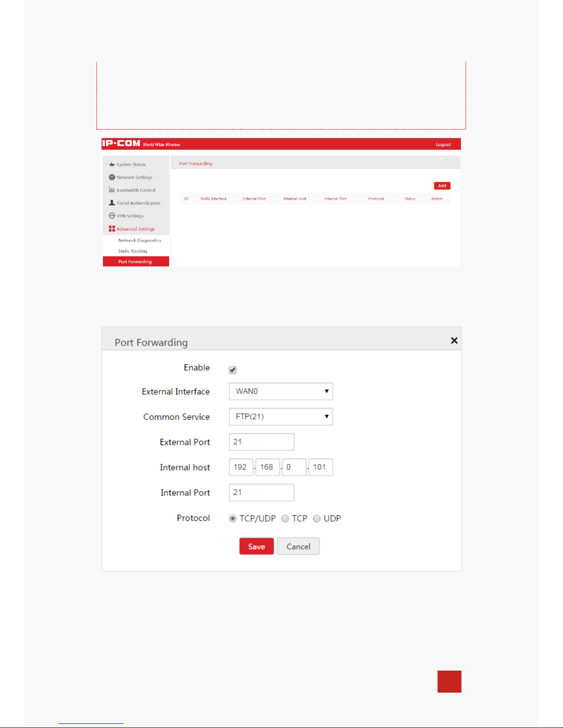The image size is (563, 728).
Task: Choose the UDP protocol radio button
Action: pyautogui.click(x=317, y=519)
